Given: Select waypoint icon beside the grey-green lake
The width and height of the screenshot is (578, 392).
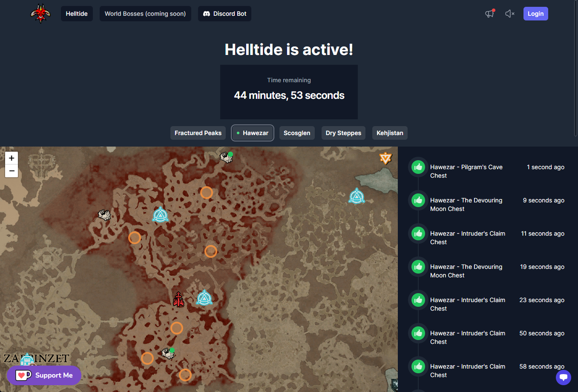Looking at the screenshot, I should [357, 196].
